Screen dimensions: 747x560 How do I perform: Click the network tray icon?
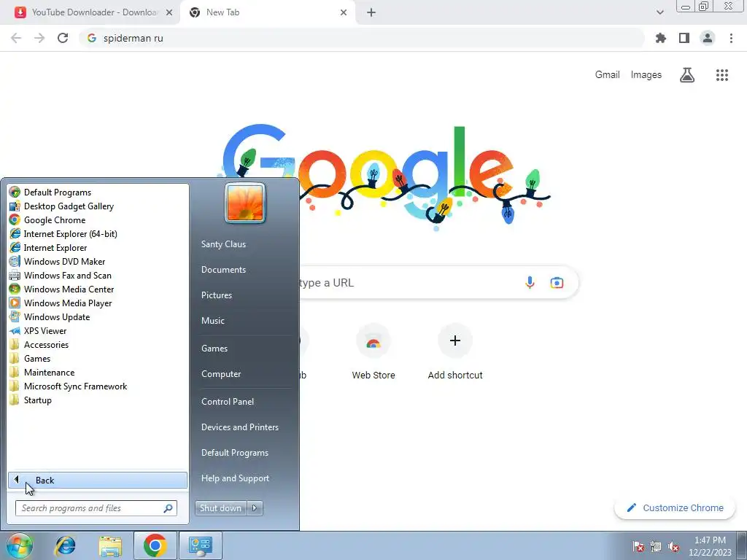[x=656, y=546]
